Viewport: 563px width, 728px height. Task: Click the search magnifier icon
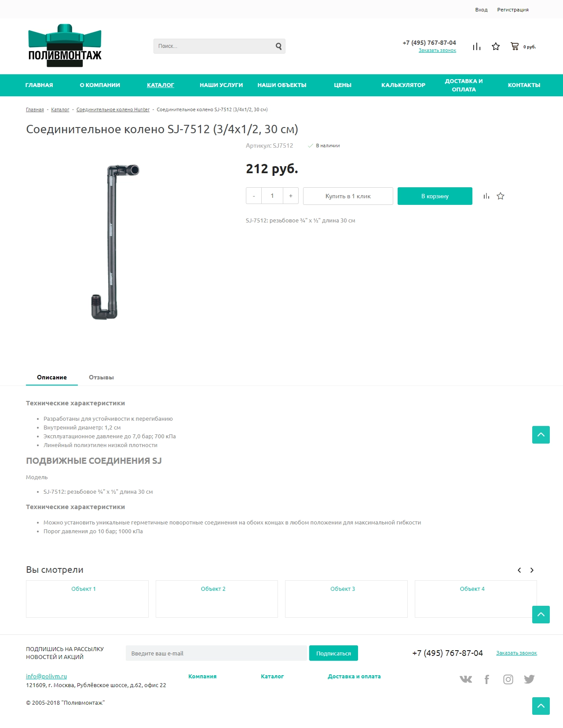coord(278,46)
